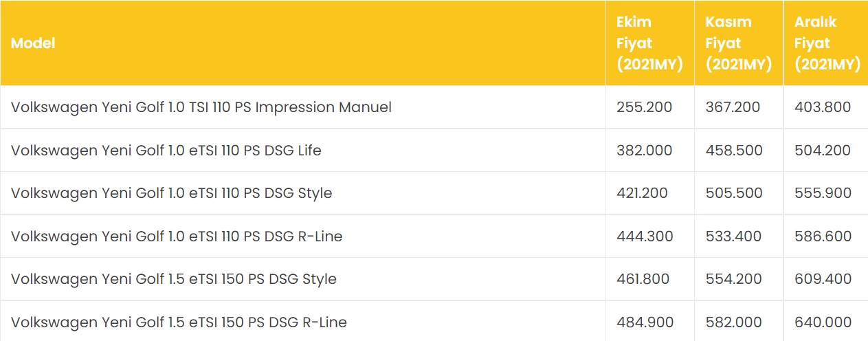This screenshot has height=341, width=868.
Task: Click the Kasım Fiyat column header
Action: pos(738,43)
